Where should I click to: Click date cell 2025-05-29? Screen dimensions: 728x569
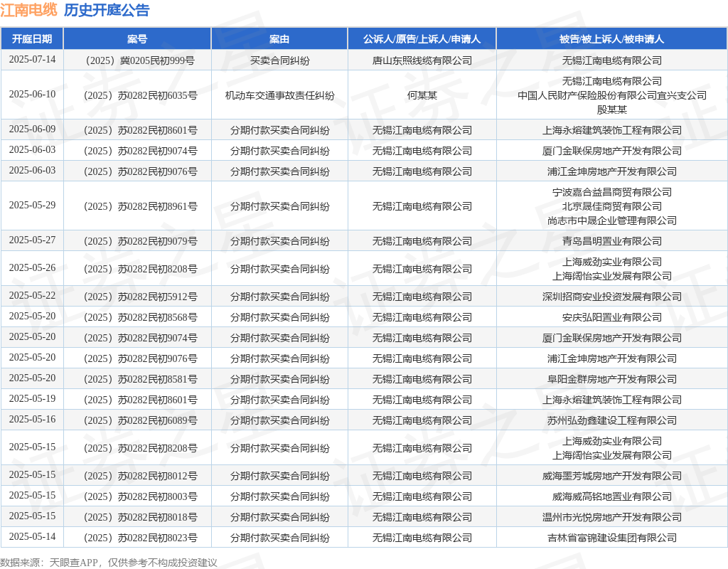pyautogui.click(x=32, y=206)
